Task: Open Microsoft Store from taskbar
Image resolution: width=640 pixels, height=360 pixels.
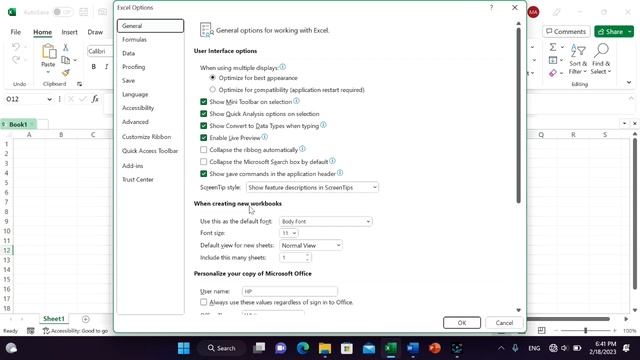Action: [x=347, y=348]
